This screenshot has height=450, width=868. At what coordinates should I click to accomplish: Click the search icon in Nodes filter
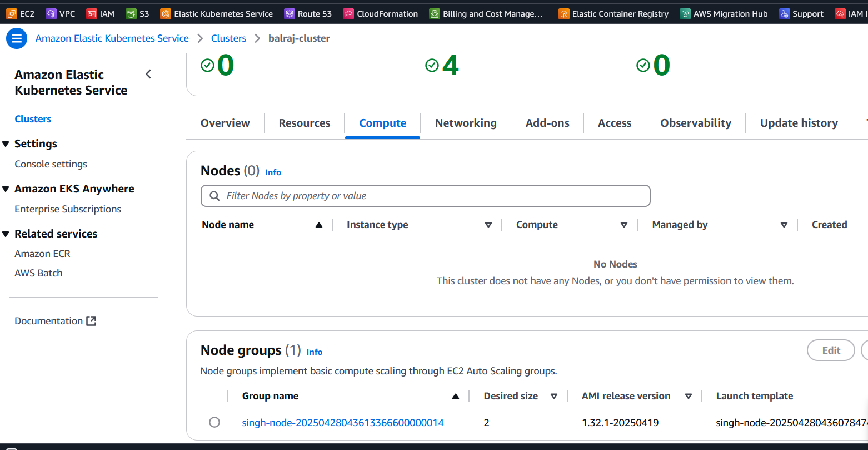pyautogui.click(x=214, y=196)
